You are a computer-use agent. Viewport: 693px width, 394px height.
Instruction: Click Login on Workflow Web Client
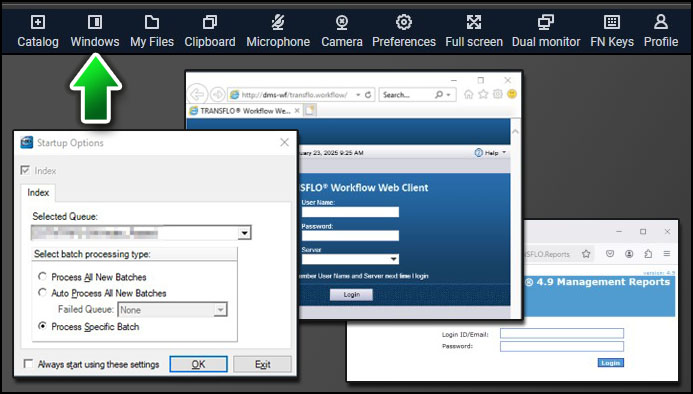351,295
